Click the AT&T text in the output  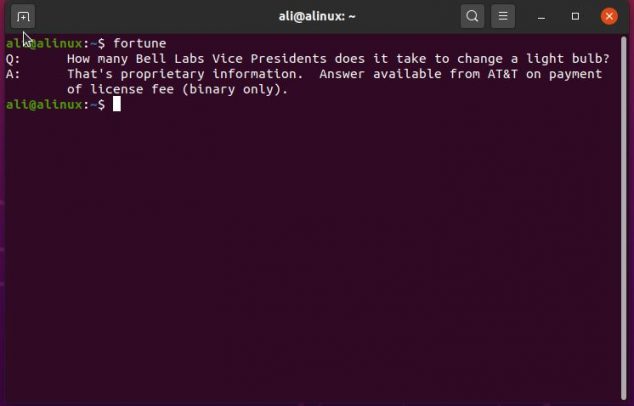coord(502,74)
